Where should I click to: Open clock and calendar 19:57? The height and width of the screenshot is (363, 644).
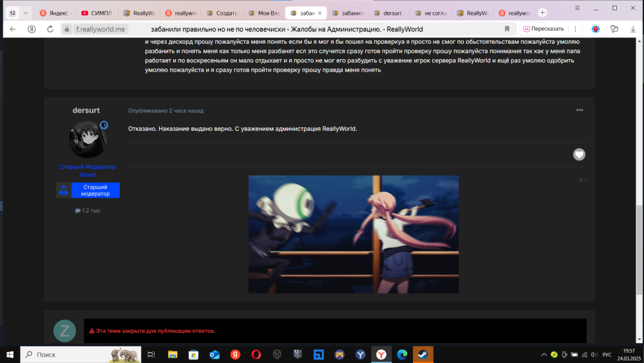(x=629, y=355)
